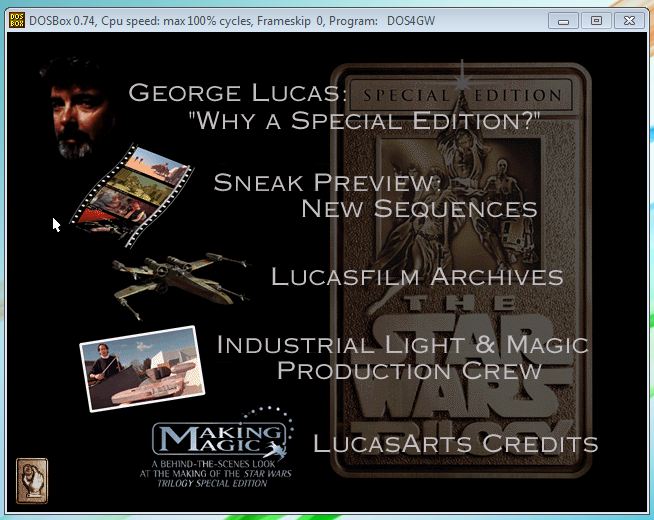Open Lucasfilm Archives
The image size is (654, 520).
417,276
